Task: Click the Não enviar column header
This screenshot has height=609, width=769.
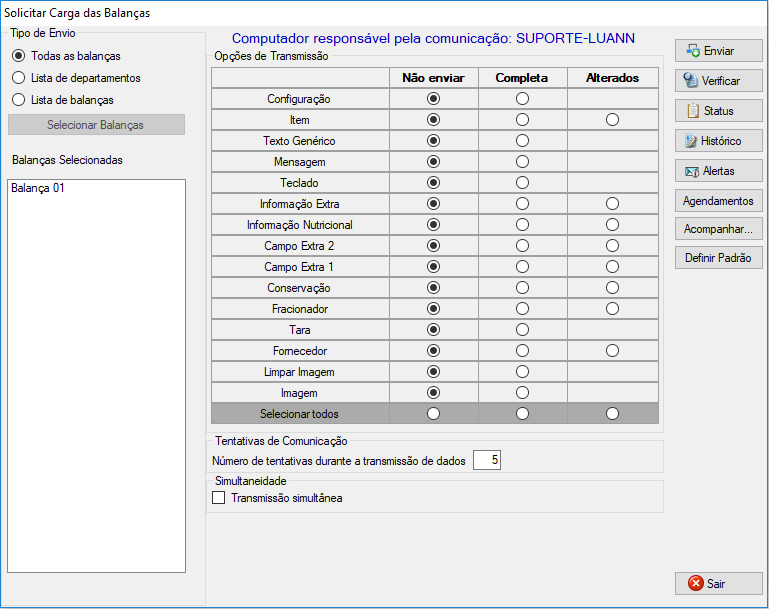Action: point(434,78)
